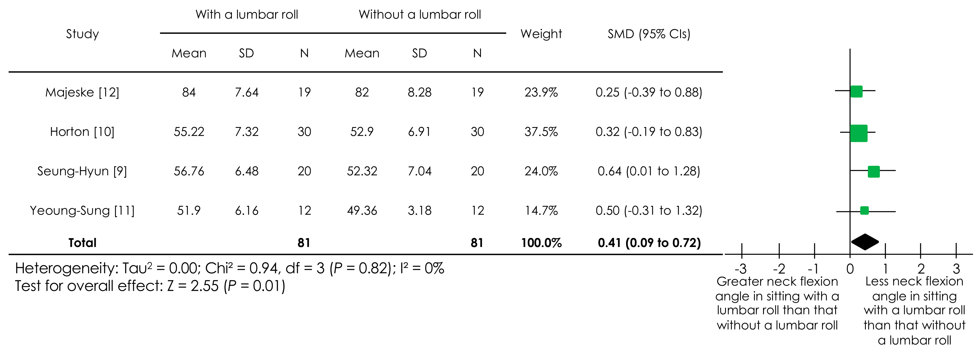
Task: Click the 'Study' column header
Action: point(82,34)
